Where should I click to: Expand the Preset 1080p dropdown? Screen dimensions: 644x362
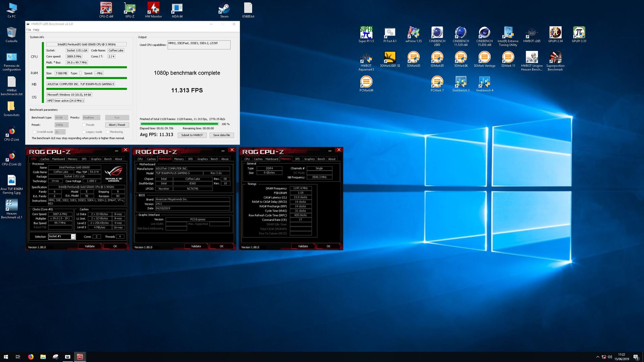pos(61,125)
